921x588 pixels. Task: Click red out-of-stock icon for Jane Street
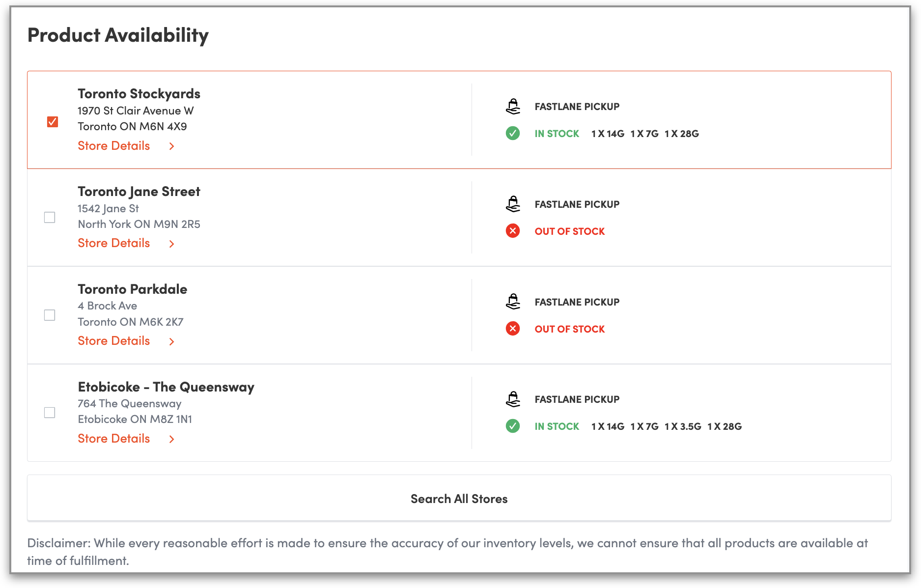513,231
